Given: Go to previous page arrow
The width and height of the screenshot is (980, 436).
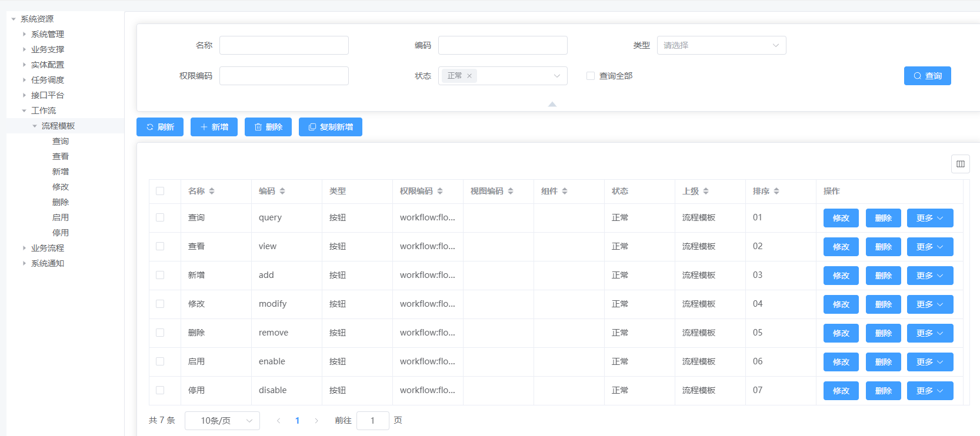Looking at the screenshot, I should pyautogui.click(x=278, y=421).
